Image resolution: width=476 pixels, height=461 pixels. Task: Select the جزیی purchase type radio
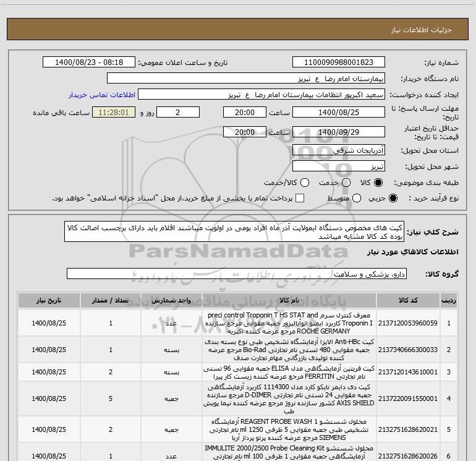[393, 198]
